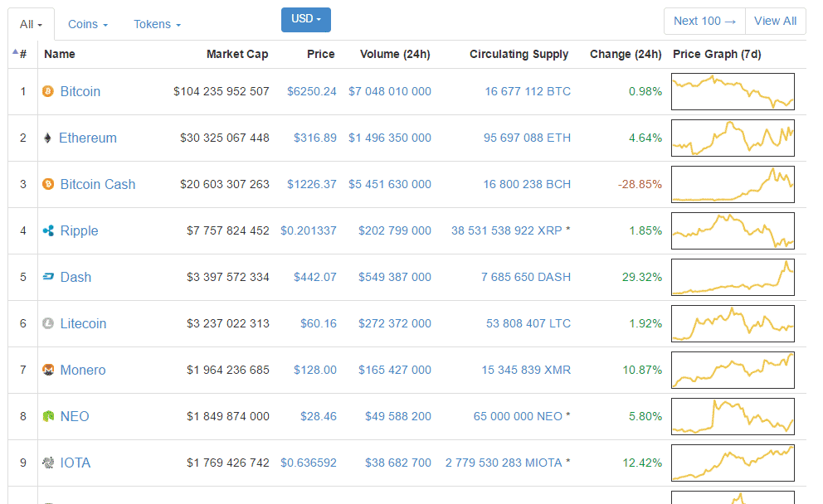Click the Bitcoin Cash logo icon
823x504 pixels.
pos(48,185)
